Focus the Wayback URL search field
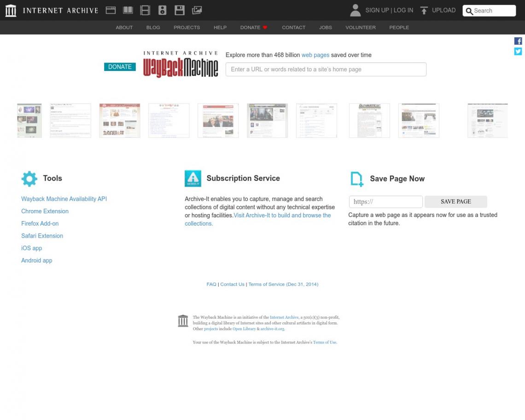 click(326, 70)
